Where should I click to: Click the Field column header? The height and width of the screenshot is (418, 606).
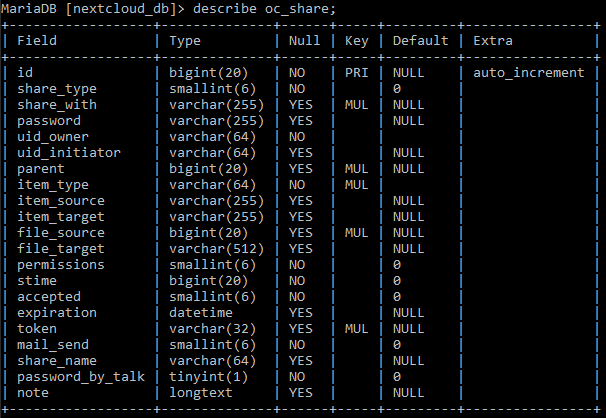pos(37,41)
